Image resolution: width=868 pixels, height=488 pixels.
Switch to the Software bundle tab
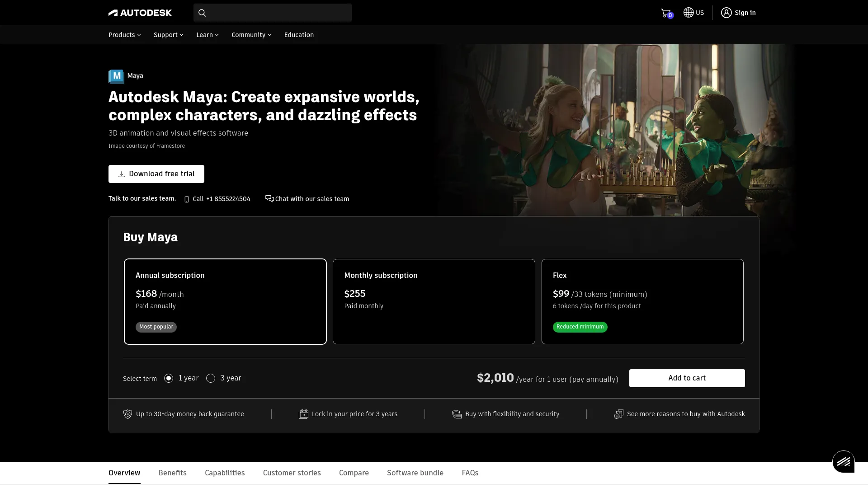[x=415, y=473]
